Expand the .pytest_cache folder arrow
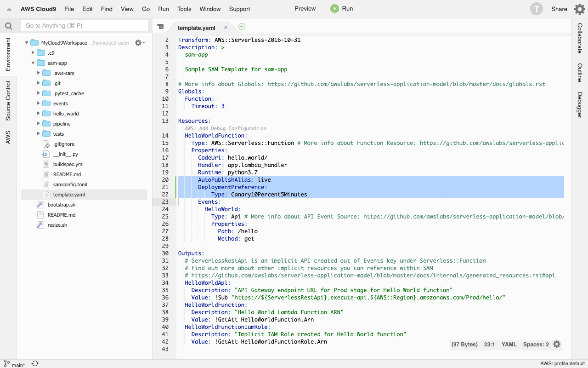Viewport: 588px width, 368px height. coord(38,93)
